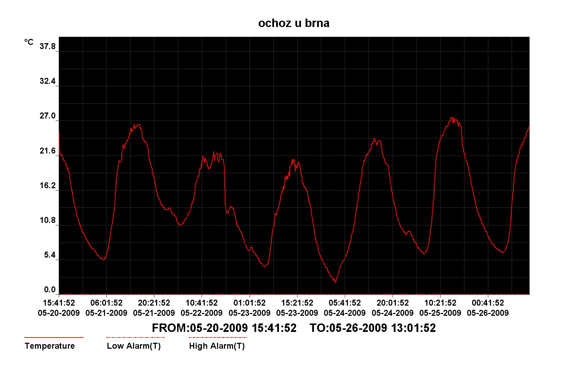Click the 05:41:52 05-24-2009 axis label
Viewport: 588px width, 368px height.
click(x=345, y=308)
